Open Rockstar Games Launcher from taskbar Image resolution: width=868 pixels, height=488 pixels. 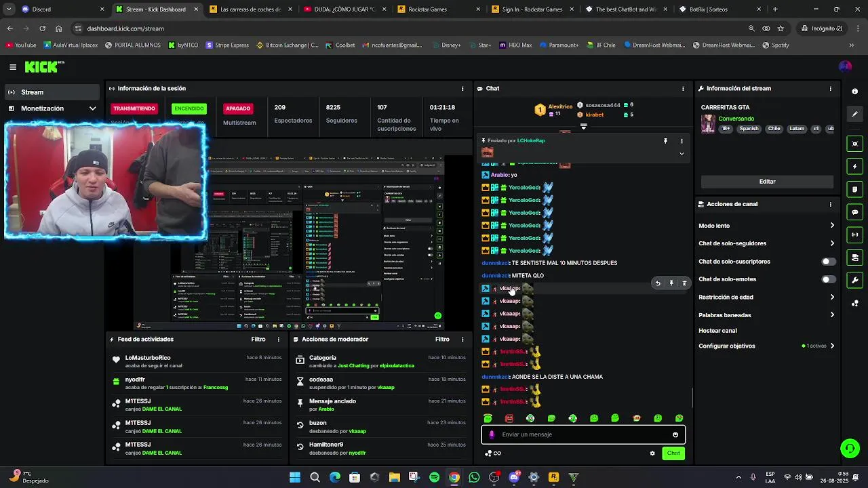pos(553,478)
